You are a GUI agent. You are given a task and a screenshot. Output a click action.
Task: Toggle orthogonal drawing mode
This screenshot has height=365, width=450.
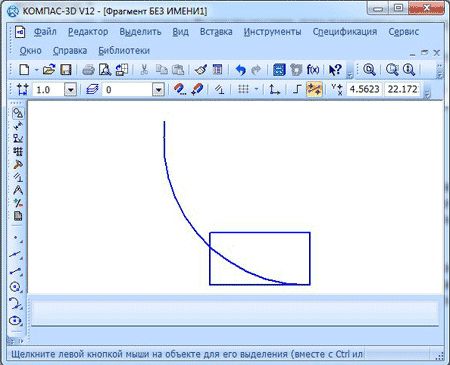[297, 89]
